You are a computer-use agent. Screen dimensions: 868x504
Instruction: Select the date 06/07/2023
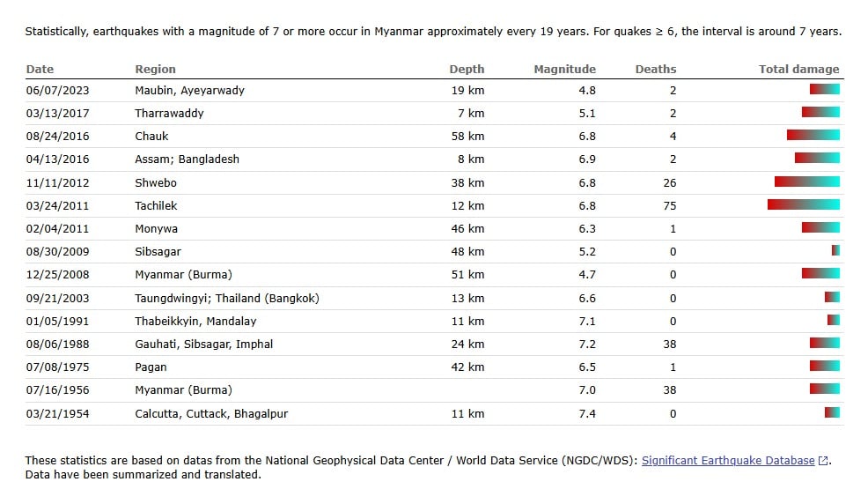pyautogui.click(x=57, y=90)
